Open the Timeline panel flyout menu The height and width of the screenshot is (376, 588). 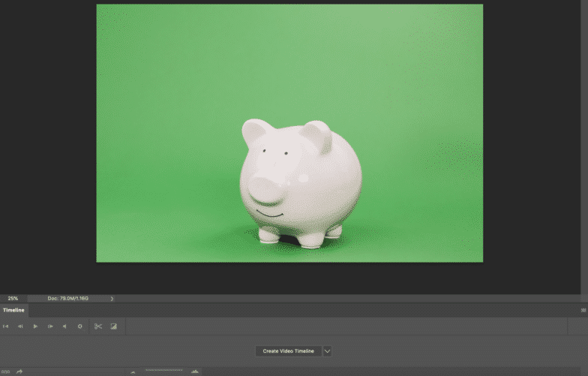click(583, 310)
